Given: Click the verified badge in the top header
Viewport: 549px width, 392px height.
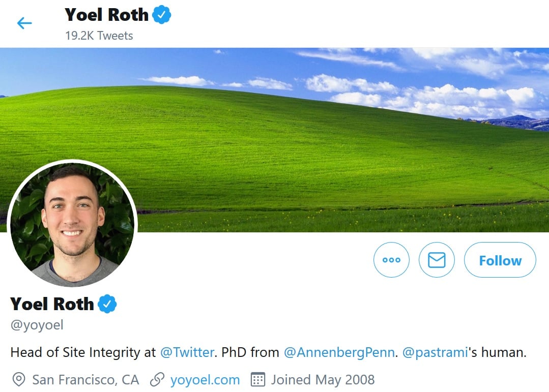Looking at the screenshot, I should tap(162, 15).
